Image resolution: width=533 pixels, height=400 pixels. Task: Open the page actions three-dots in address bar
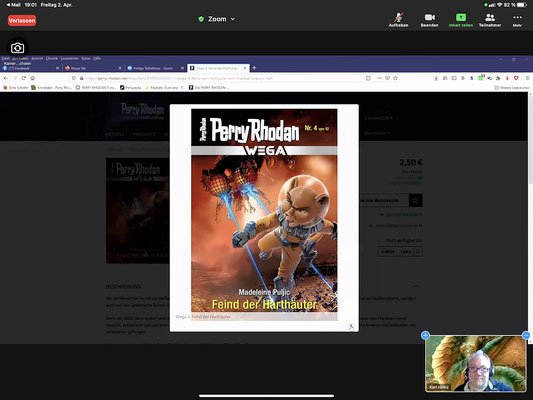[379, 78]
